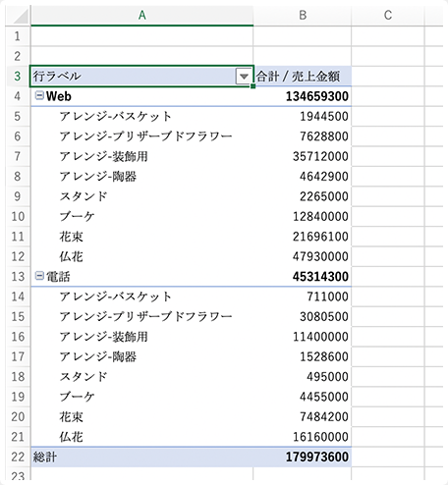Select empty cell A1
The height and width of the screenshot is (485, 448).
pos(141,36)
